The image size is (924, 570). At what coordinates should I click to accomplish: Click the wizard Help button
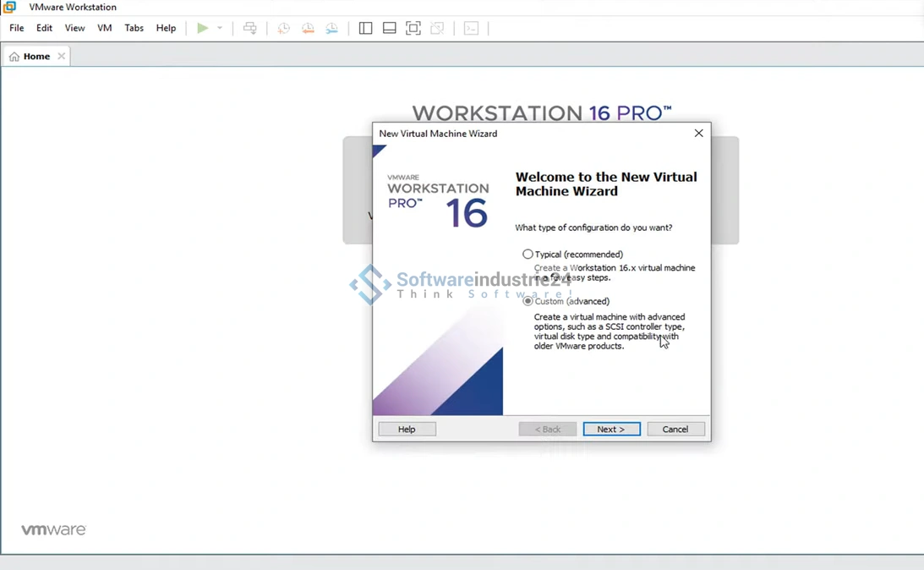(x=407, y=429)
